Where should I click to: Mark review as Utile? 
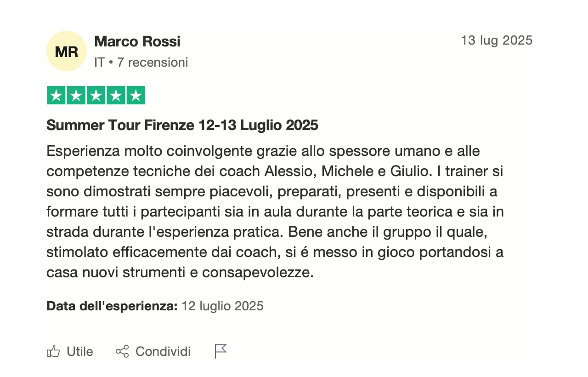point(70,352)
